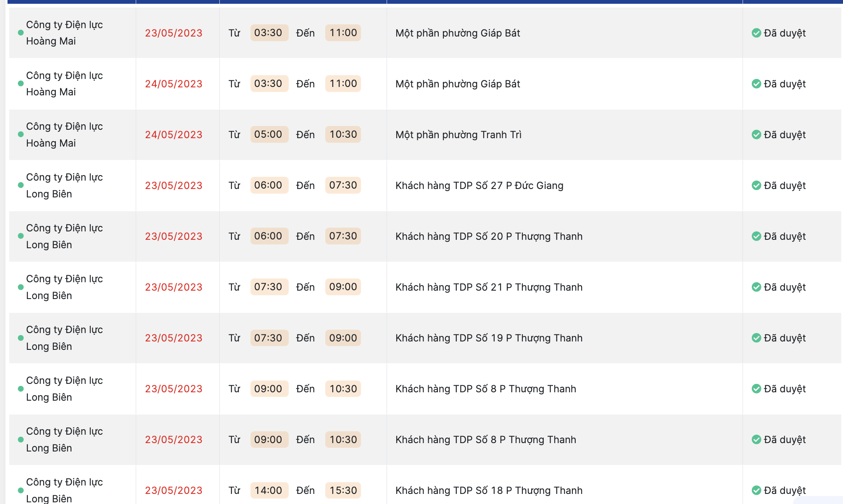Click green status dot in Tranh Trì row
Screen dimensions: 843x504
click(21, 134)
